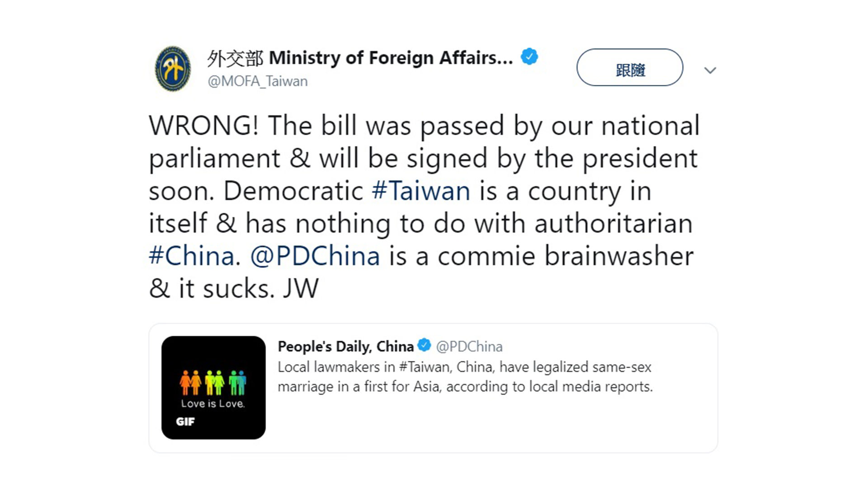Click the GIF label badge
This screenshot has height=488, width=868.
[x=185, y=422]
